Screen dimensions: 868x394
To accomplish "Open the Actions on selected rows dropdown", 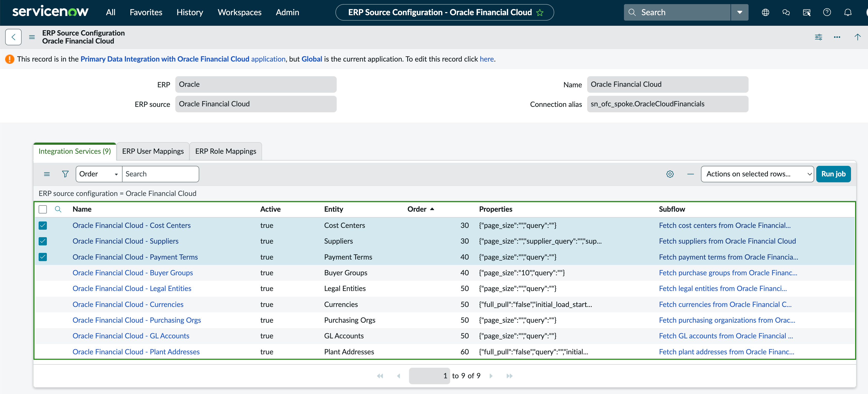I will pos(757,174).
